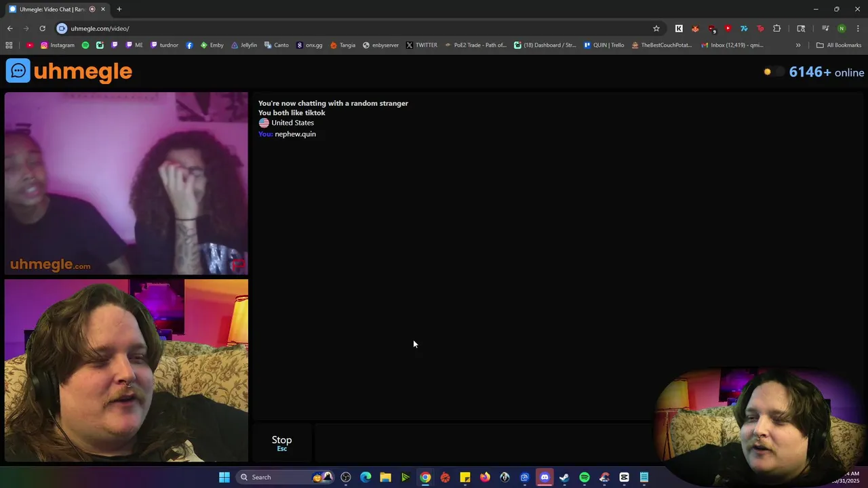Open the Instagram bookmark

pyautogui.click(x=58, y=45)
